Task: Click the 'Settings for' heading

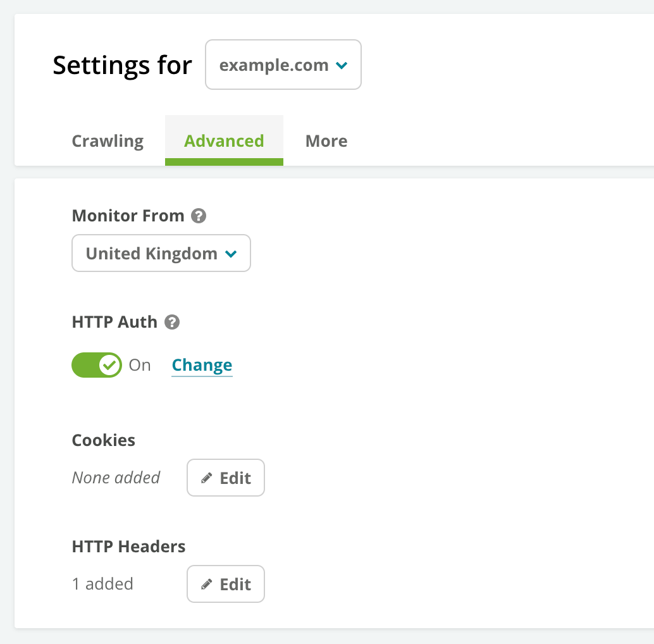Action: pos(122,66)
